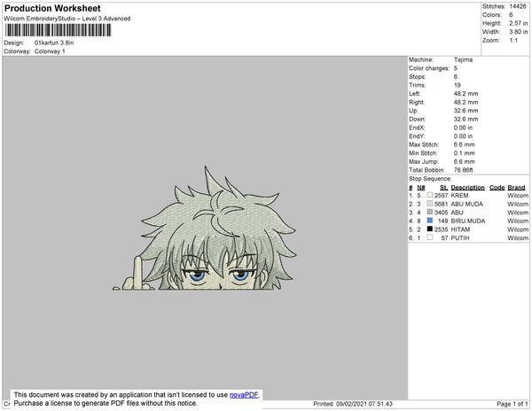The height and width of the screenshot is (411, 532).
Task: Select the embroidery character design preview
Action: pos(205,229)
